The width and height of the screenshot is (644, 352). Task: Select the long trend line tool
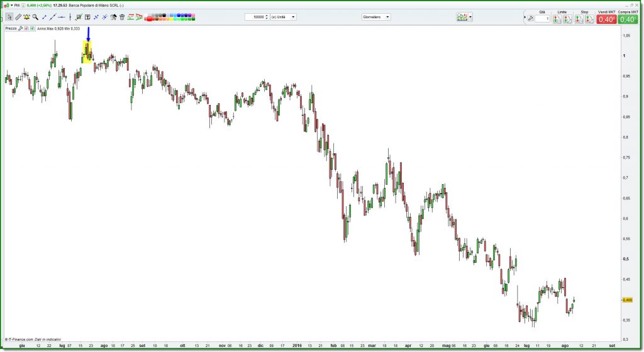[53, 17]
